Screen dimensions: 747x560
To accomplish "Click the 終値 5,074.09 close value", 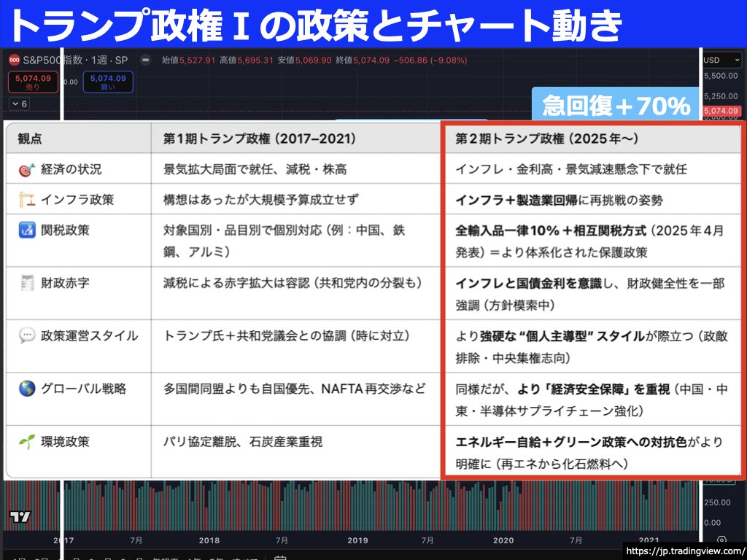I will 362,61.
